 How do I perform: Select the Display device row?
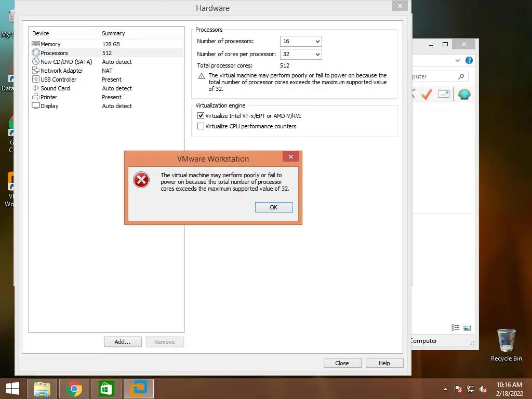(107, 106)
